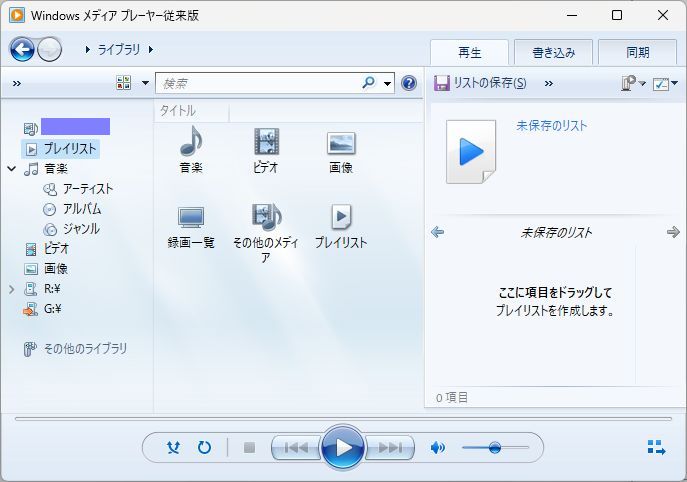Open the 音楽 note icon in library
The height and width of the screenshot is (482, 687).
coord(191,142)
